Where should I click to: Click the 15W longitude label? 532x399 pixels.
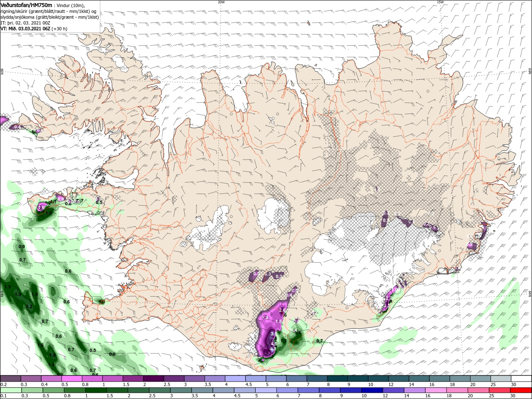pyautogui.click(x=441, y=2)
